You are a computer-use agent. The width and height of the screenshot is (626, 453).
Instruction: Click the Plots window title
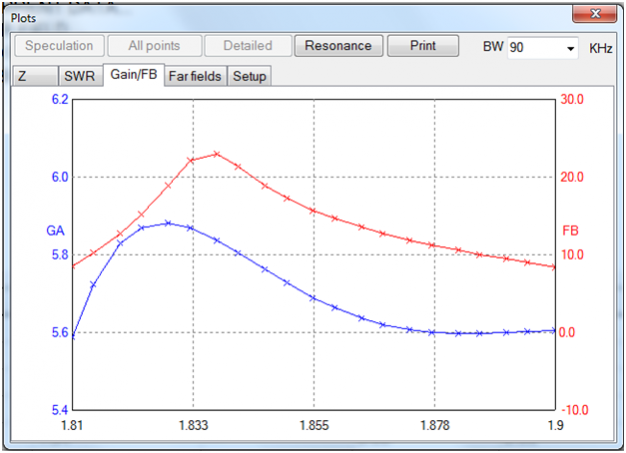click(23, 18)
